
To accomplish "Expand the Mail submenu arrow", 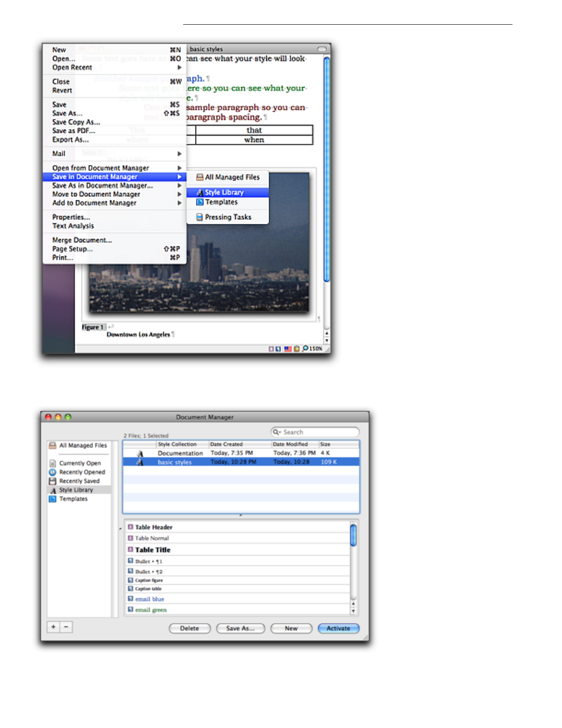I will pyautogui.click(x=179, y=153).
